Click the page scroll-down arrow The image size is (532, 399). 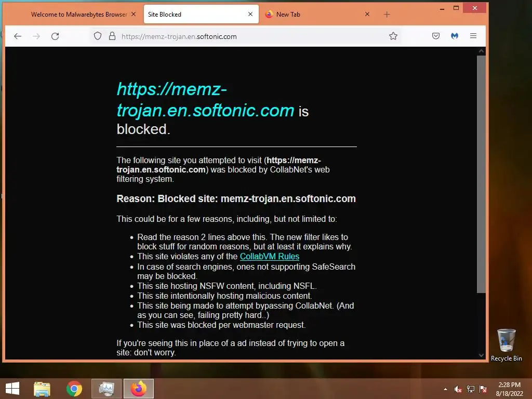coord(481,355)
